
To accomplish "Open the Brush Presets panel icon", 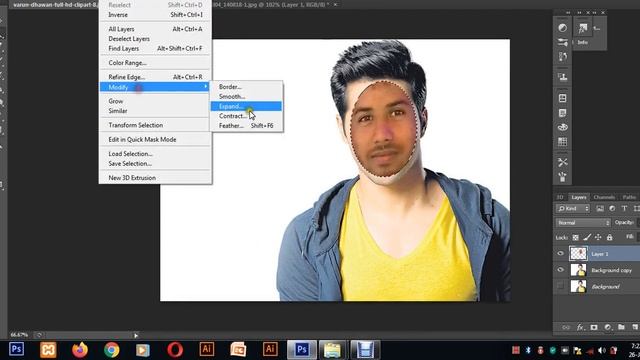I will (562, 42).
